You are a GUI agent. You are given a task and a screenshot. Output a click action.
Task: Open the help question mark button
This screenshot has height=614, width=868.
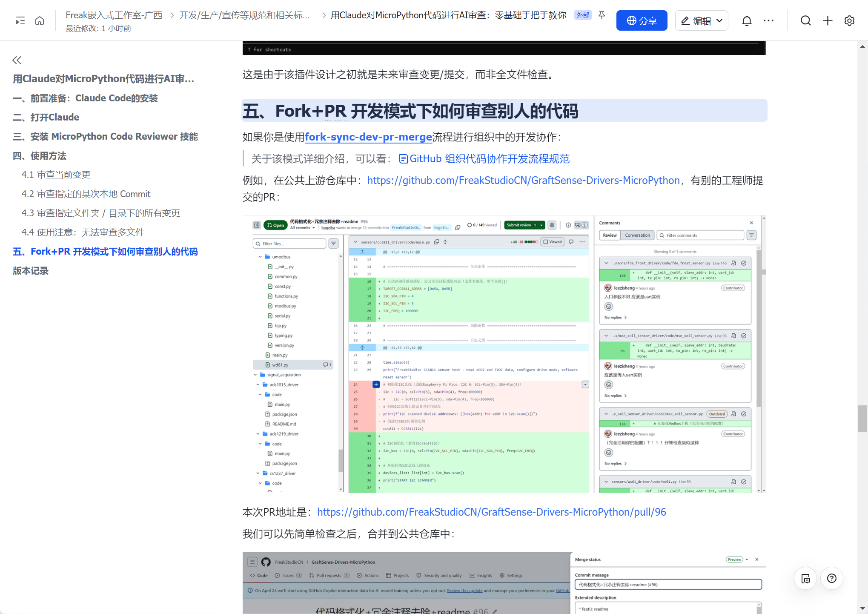831,578
